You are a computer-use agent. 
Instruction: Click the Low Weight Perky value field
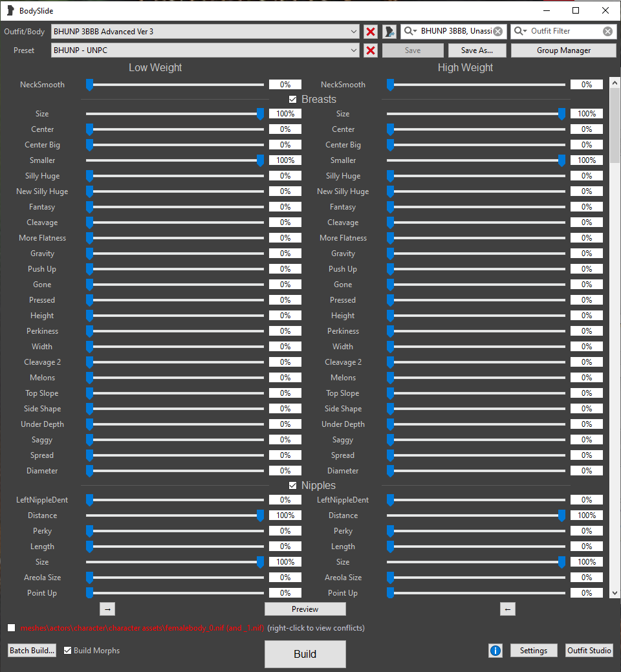coord(285,531)
